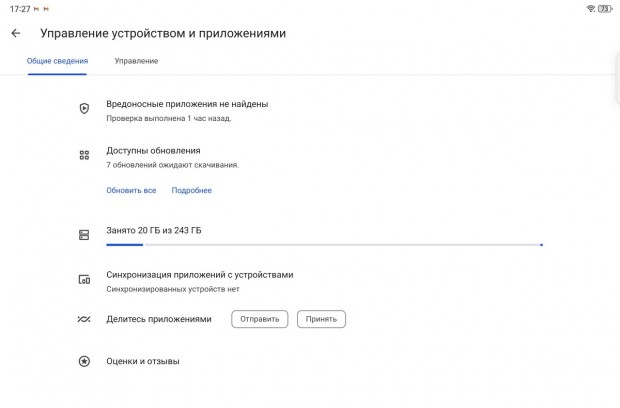The height and width of the screenshot is (408, 620).
Task: Open the Подробнее updates link
Action: (192, 190)
